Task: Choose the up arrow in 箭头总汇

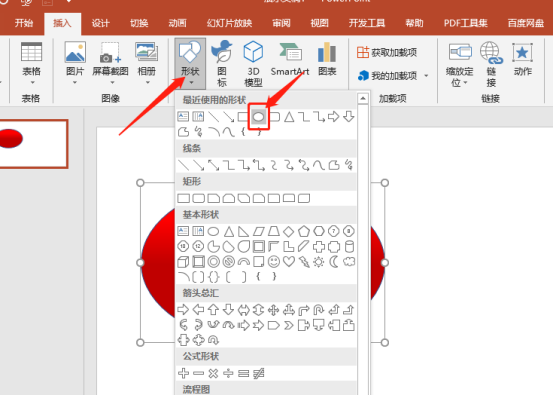Action: click(213, 310)
